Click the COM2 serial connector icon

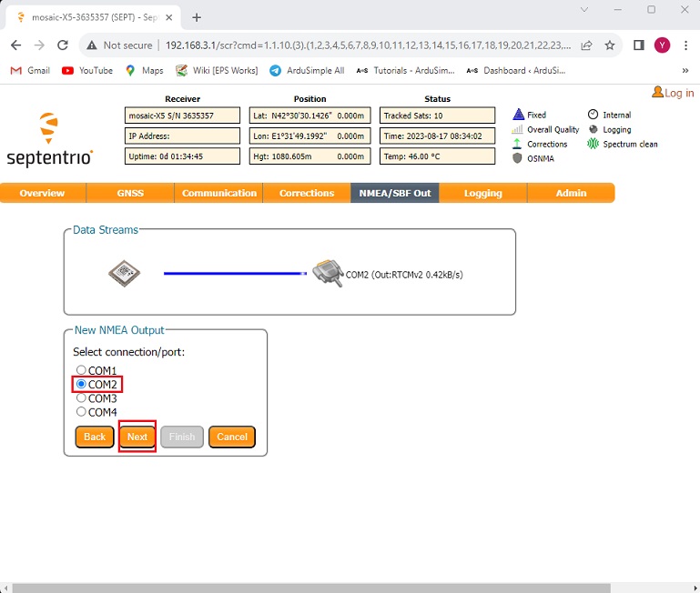(326, 273)
